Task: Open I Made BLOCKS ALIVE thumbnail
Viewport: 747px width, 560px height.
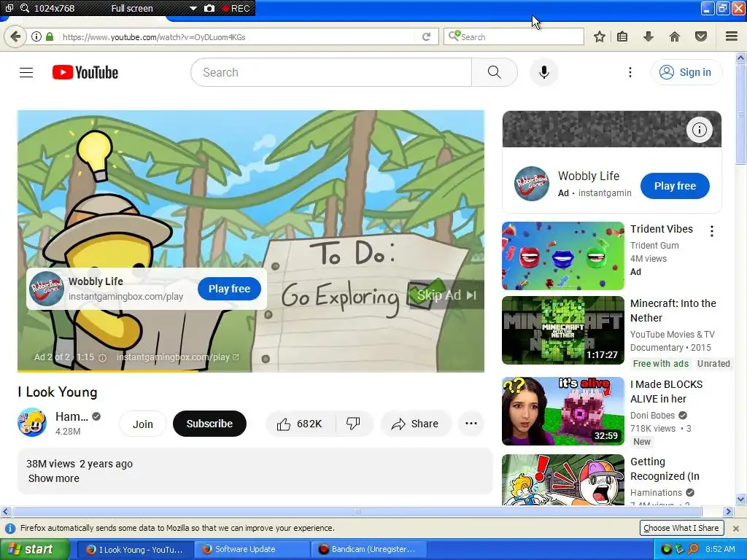Action: point(563,411)
